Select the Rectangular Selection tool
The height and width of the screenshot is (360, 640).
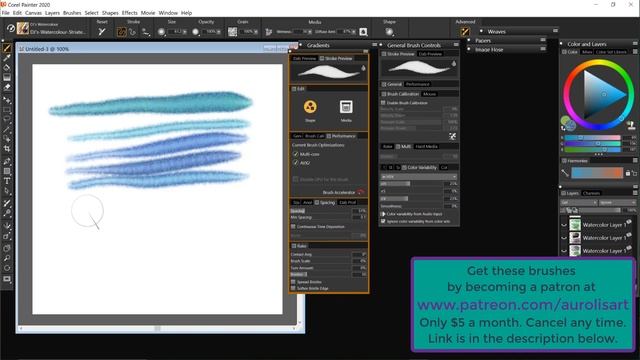tap(7, 110)
